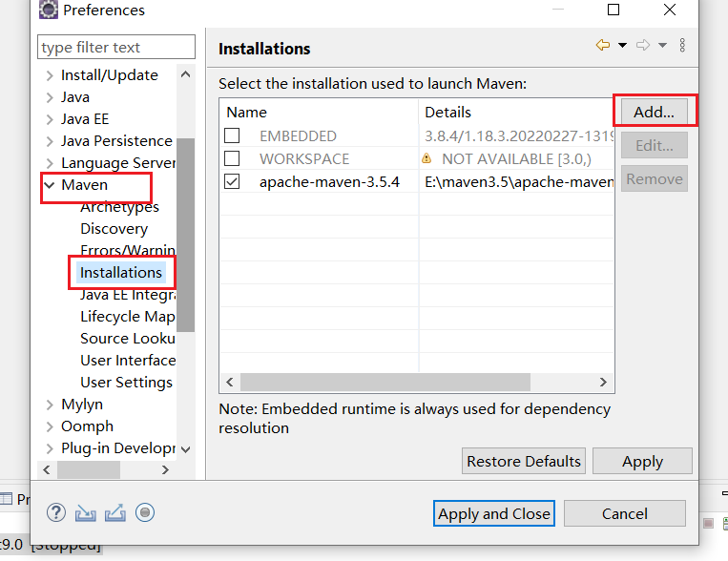Click the forward navigation arrow icon

643,46
